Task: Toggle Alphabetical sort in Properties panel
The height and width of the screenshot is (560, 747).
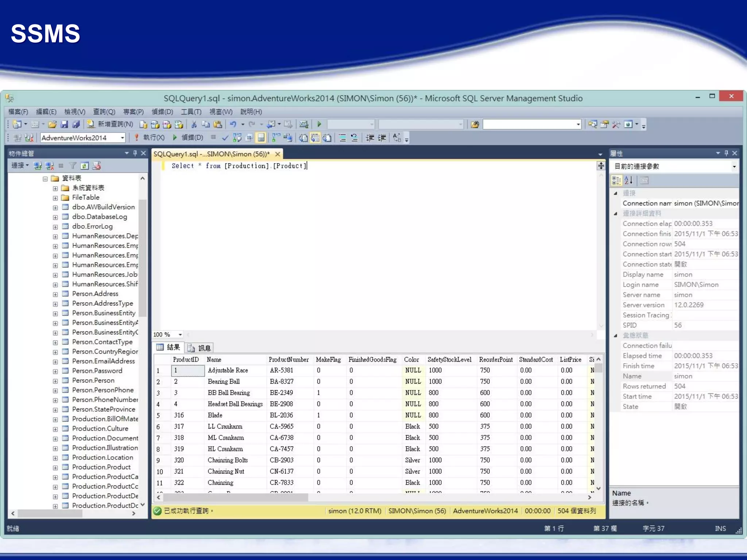Action: [628, 180]
